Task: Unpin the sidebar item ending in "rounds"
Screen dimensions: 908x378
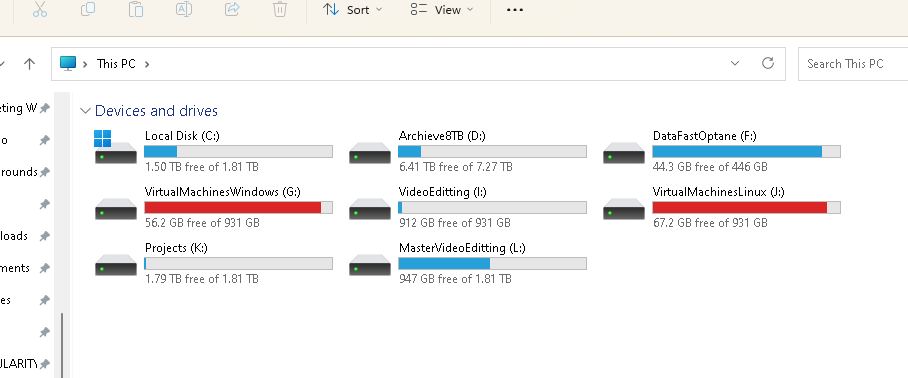Action: (45, 172)
